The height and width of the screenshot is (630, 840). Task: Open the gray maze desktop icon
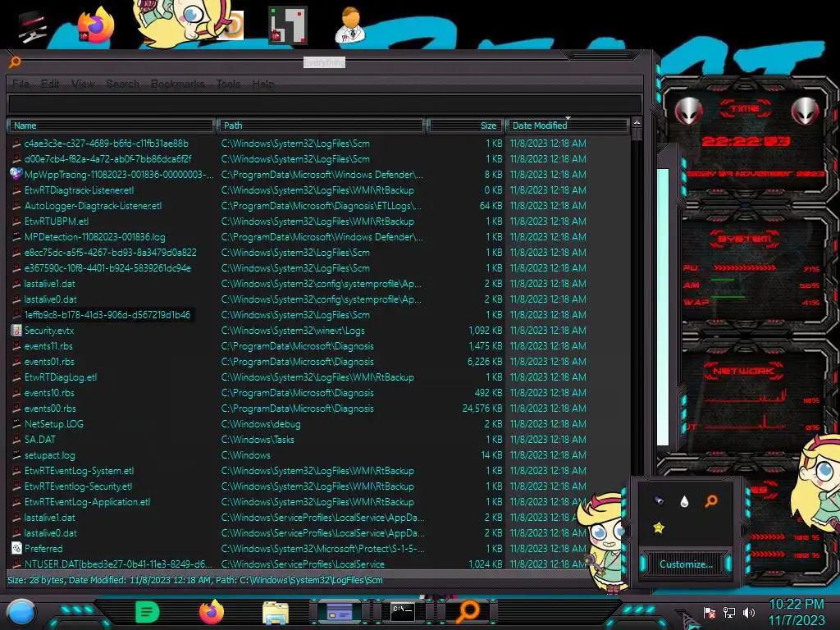(x=288, y=25)
